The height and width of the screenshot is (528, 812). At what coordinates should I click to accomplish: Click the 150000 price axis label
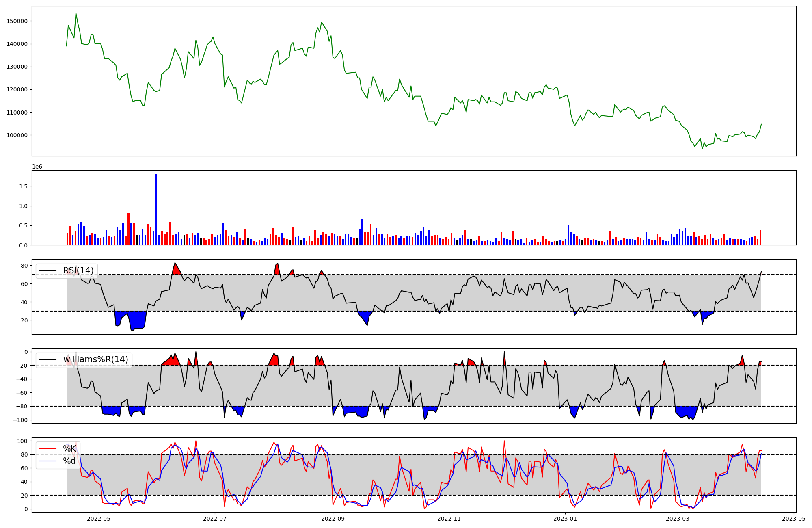(17, 21)
